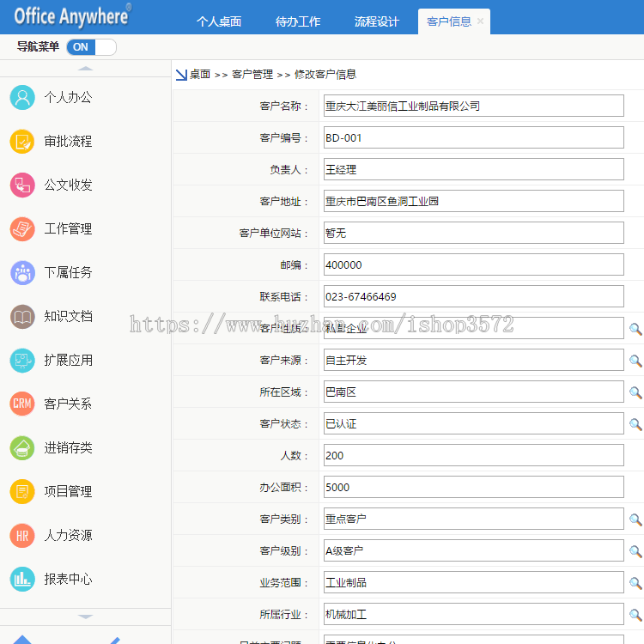Select the 客户信息 tab

[x=448, y=21]
